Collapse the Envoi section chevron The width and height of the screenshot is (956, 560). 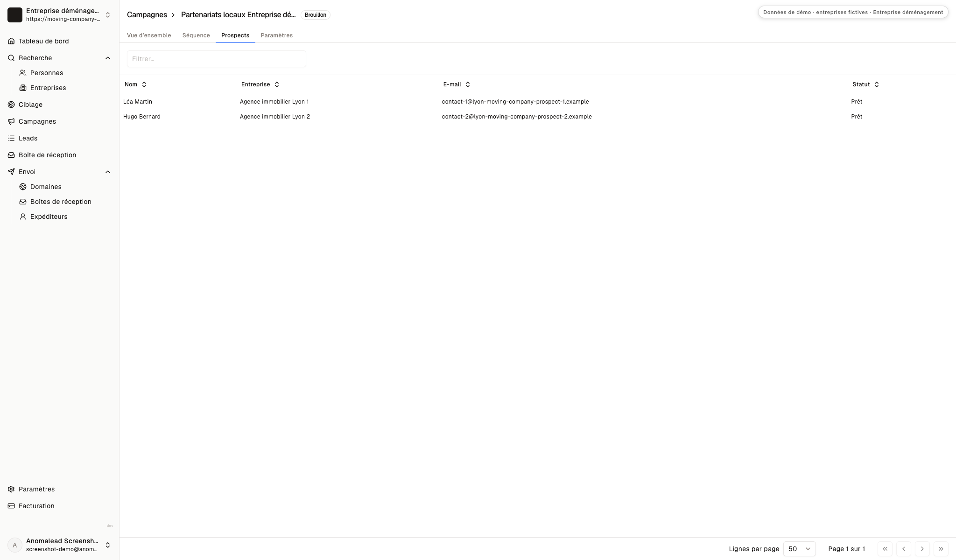pyautogui.click(x=108, y=172)
